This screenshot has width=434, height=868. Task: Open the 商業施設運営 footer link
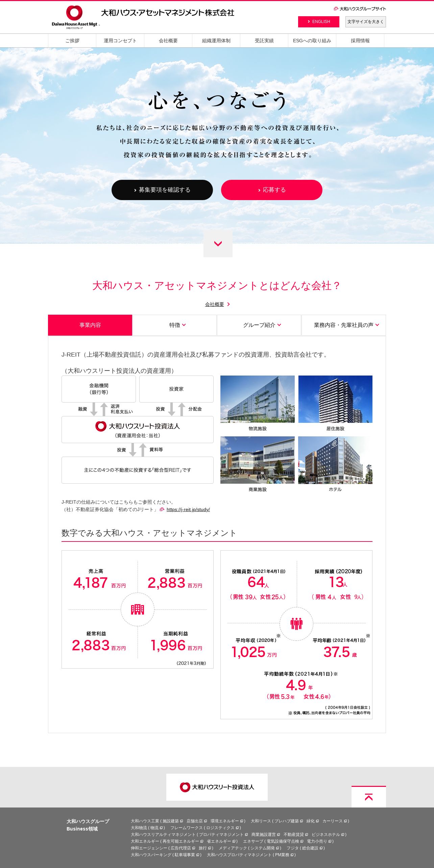(266, 835)
